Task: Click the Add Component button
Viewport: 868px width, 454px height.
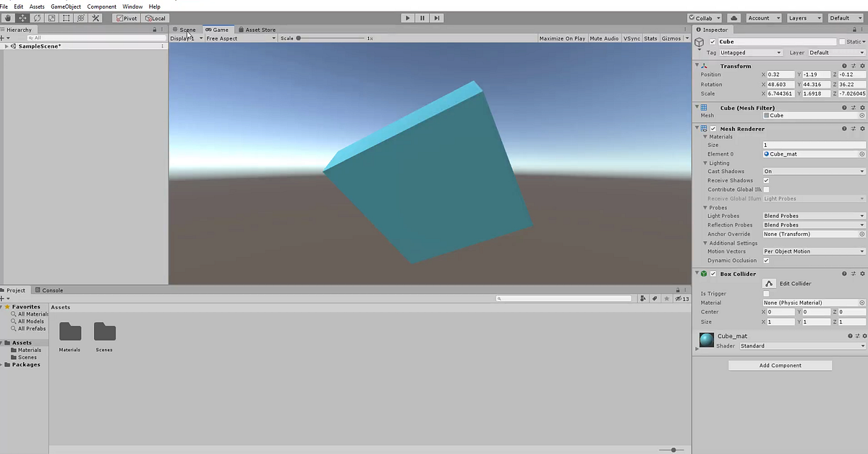Action: [x=780, y=365]
